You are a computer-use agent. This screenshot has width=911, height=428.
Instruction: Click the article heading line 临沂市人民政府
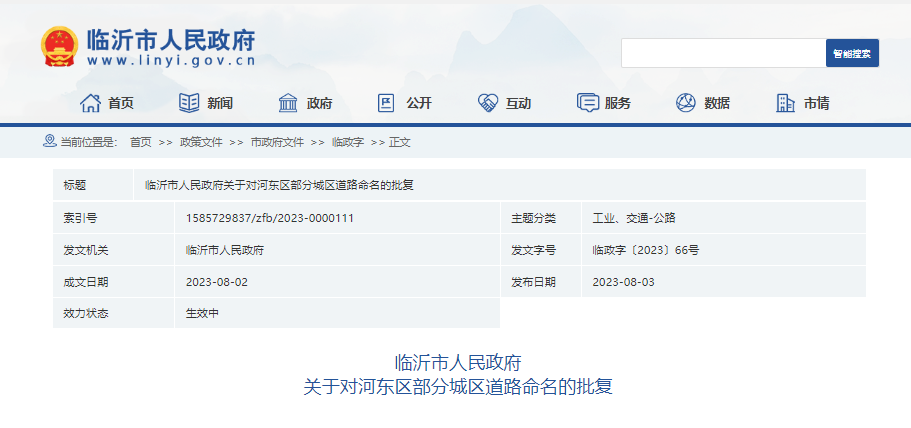pos(458,363)
